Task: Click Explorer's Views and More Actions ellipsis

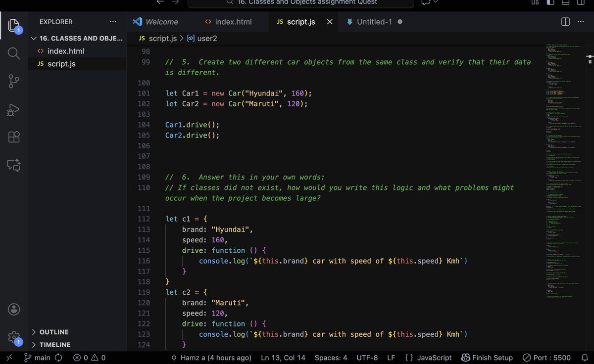Action: 113,22
